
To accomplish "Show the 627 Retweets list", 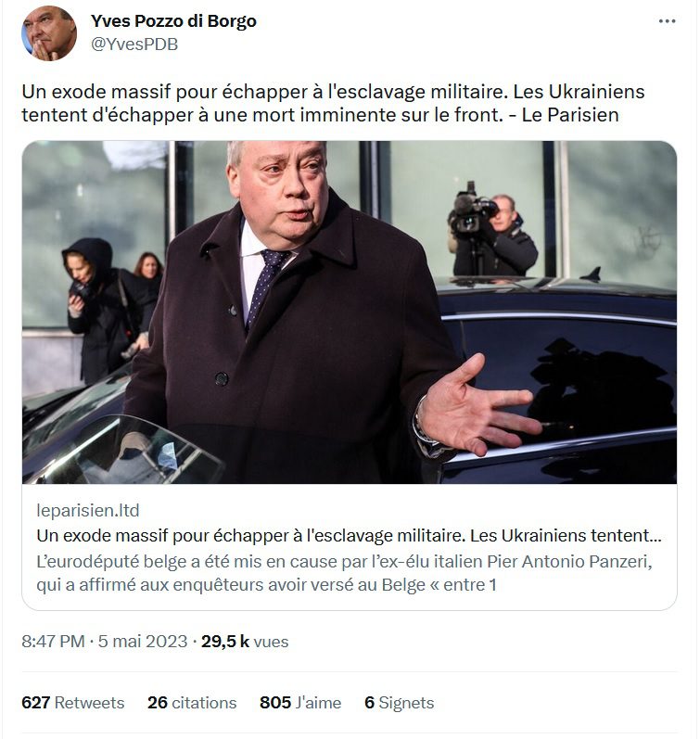I will (73, 703).
